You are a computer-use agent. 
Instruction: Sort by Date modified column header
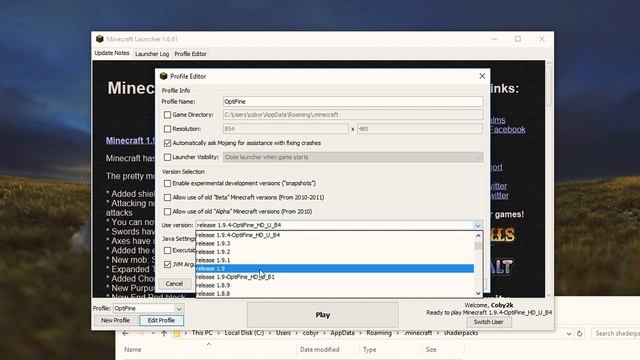319,350
